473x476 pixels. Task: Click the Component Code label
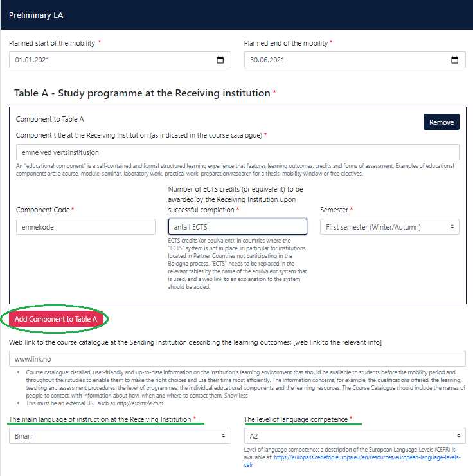(43, 210)
